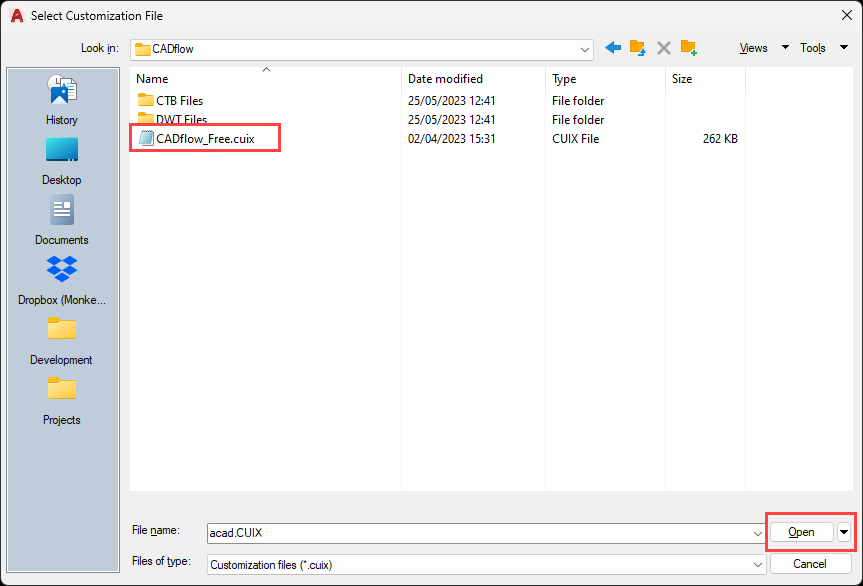Open Dropbox location in sidebar
The image size is (863, 586).
62,281
